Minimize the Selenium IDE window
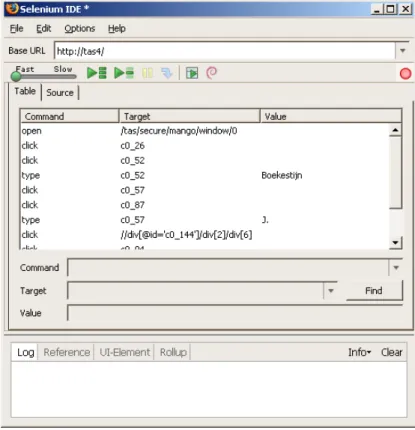This screenshot has width=415, height=430. 377,9
